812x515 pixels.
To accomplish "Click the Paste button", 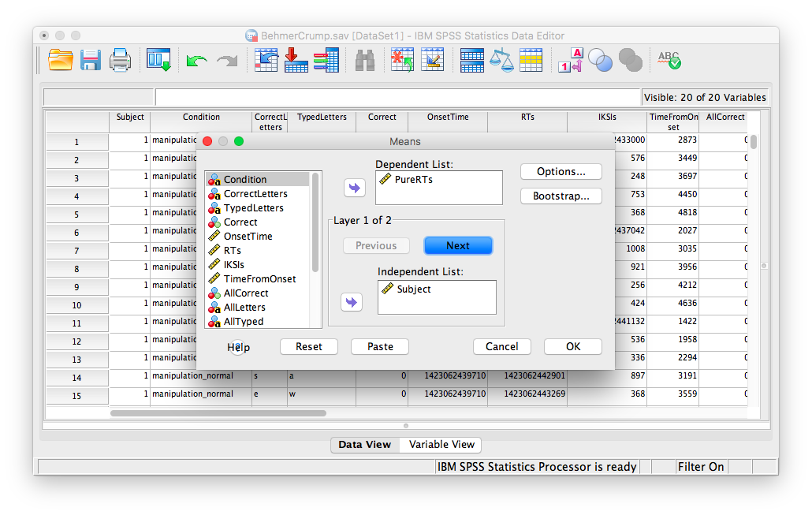I will click(x=380, y=346).
